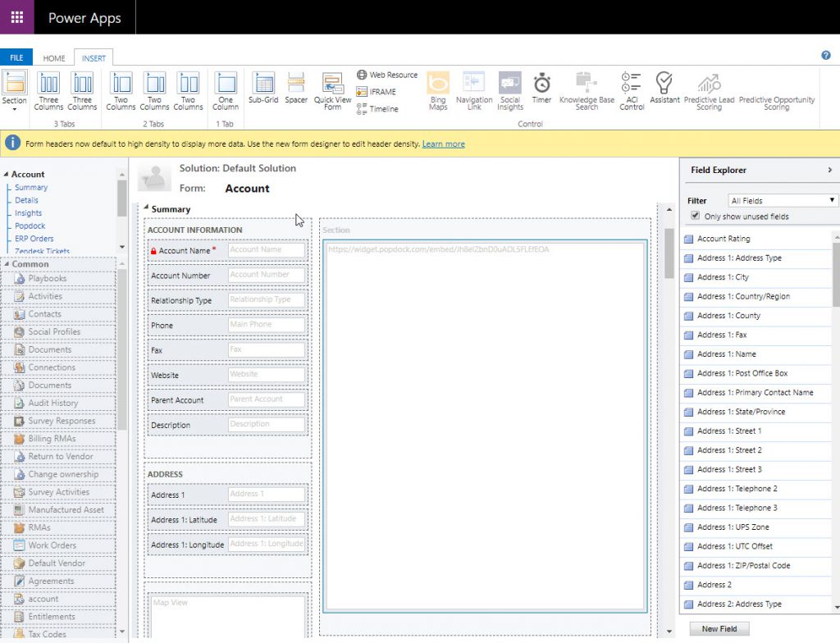Add a Spacer to the form
This screenshot has height=643, width=840.
[295, 88]
